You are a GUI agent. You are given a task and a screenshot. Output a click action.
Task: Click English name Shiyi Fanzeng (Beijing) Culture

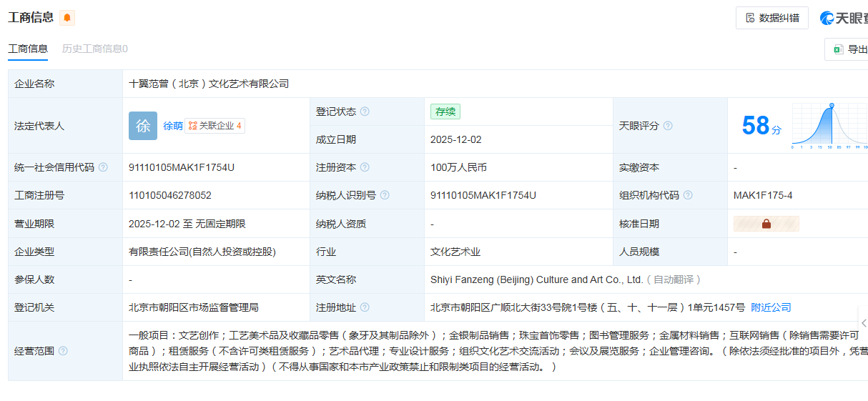[537, 279]
